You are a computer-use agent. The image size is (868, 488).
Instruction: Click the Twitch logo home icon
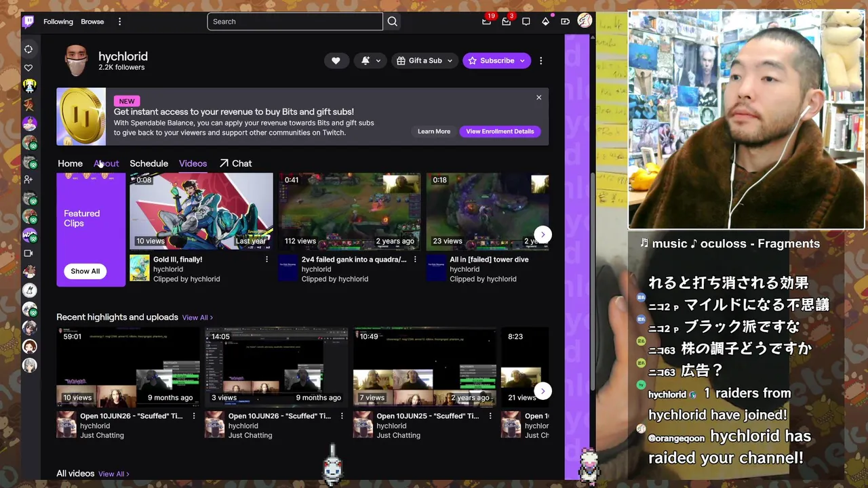point(28,22)
